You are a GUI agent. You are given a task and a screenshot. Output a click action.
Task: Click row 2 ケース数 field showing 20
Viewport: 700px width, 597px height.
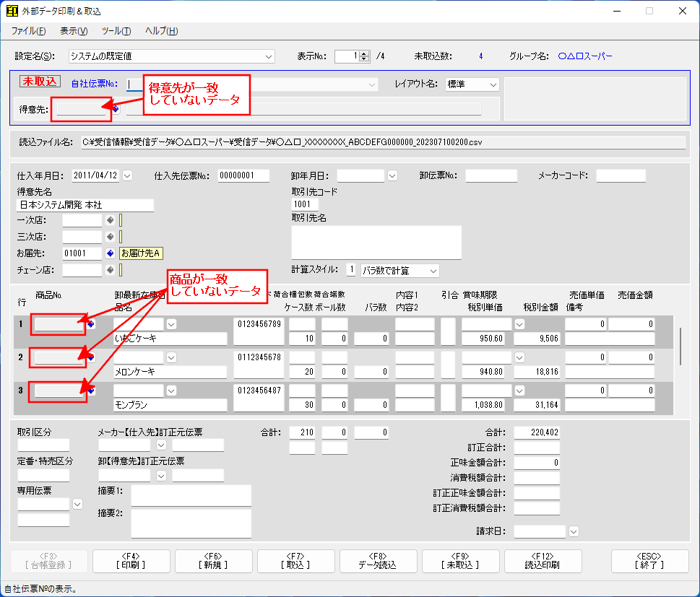coord(302,372)
